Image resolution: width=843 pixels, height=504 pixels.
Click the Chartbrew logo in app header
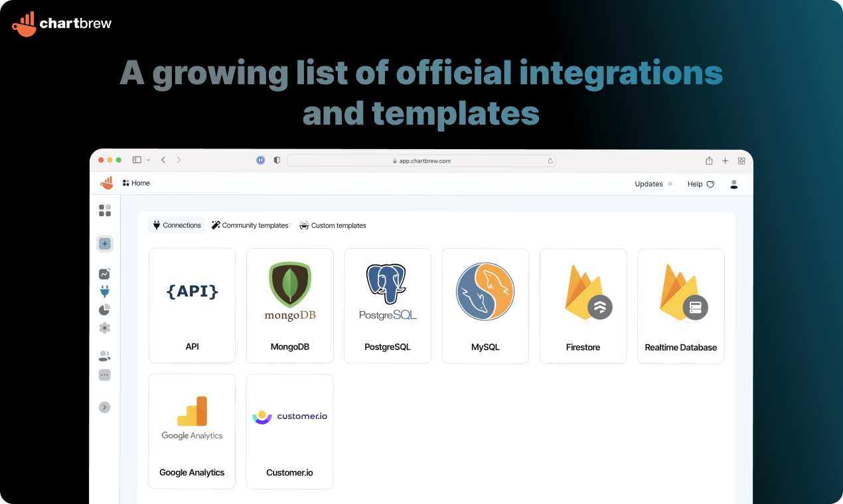pyautogui.click(x=107, y=183)
